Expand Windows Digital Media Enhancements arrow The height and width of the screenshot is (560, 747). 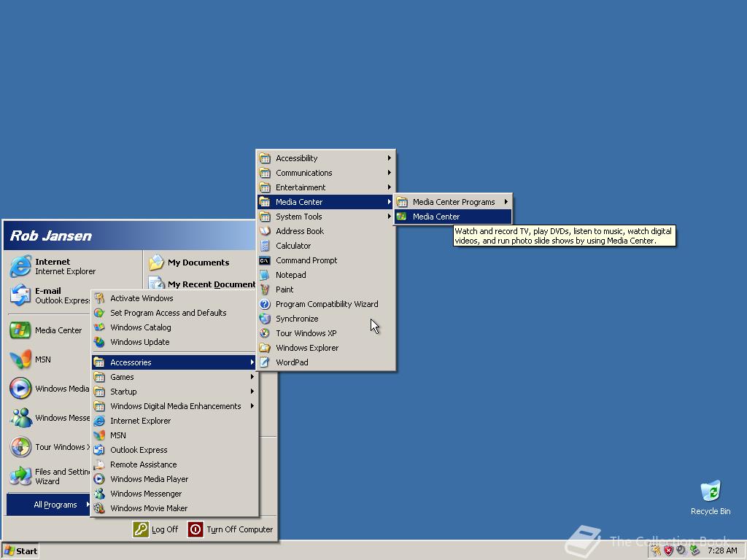pos(252,406)
